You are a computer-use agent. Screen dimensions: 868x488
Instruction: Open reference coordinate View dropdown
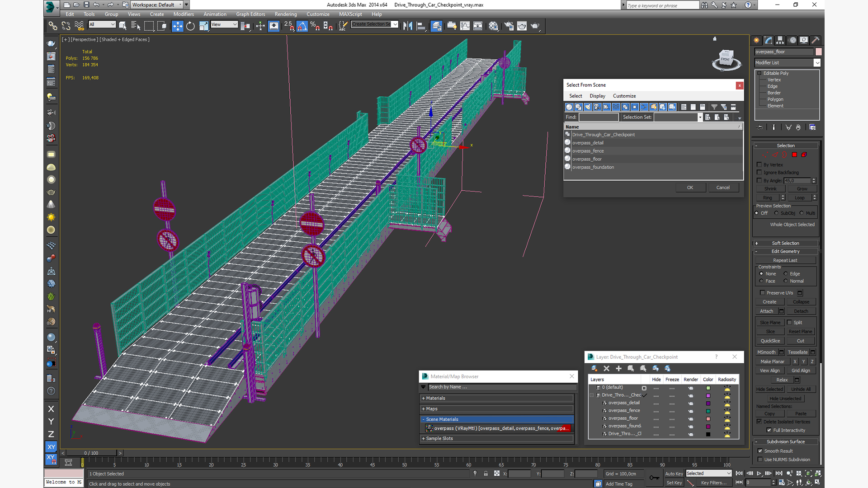click(224, 24)
